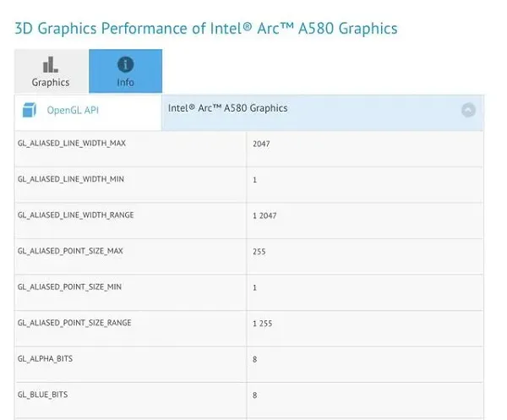Viewport: 507px width, 420px height.
Task: Switch to the Info tab
Action: click(125, 71)
